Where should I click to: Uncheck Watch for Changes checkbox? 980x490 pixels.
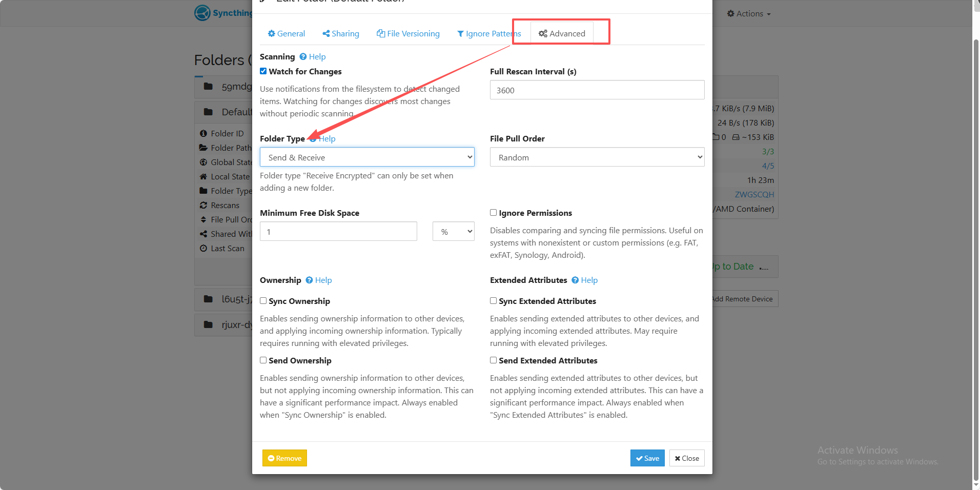coord(263,71)
